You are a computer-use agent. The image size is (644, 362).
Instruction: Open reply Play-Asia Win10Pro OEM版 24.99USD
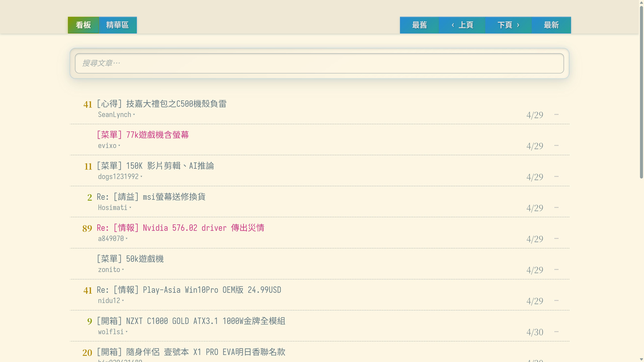tap(189, 290)
